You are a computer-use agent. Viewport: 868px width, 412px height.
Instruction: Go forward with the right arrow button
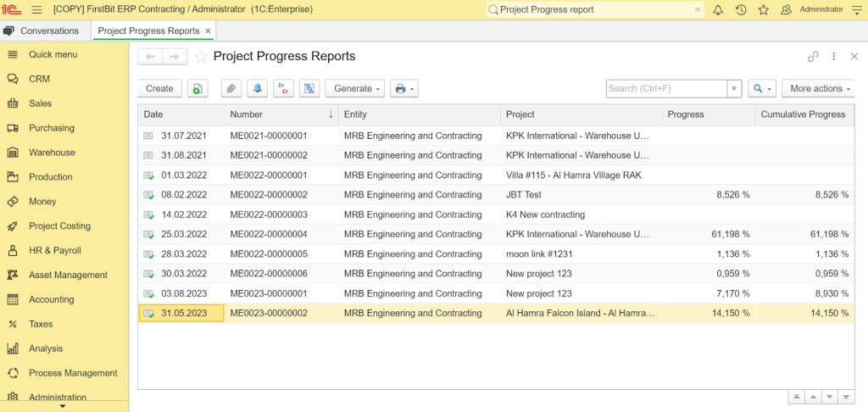[x=175, y=57]
